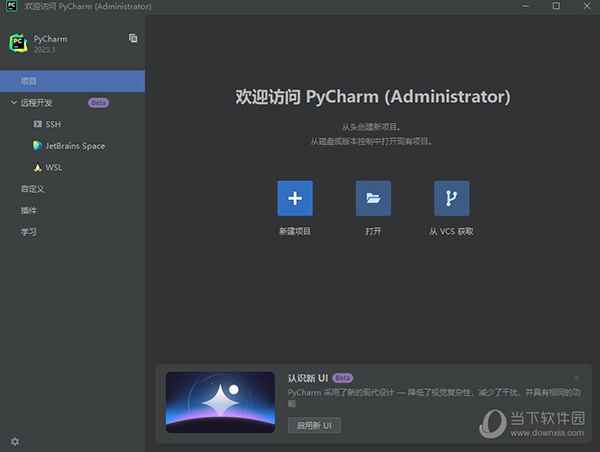Image resolution: width=600 pixels, height=452 pixels.
Task: Dismiss the 认识新 UI banner
Action: pyautogui.click(x=576, y=378)
